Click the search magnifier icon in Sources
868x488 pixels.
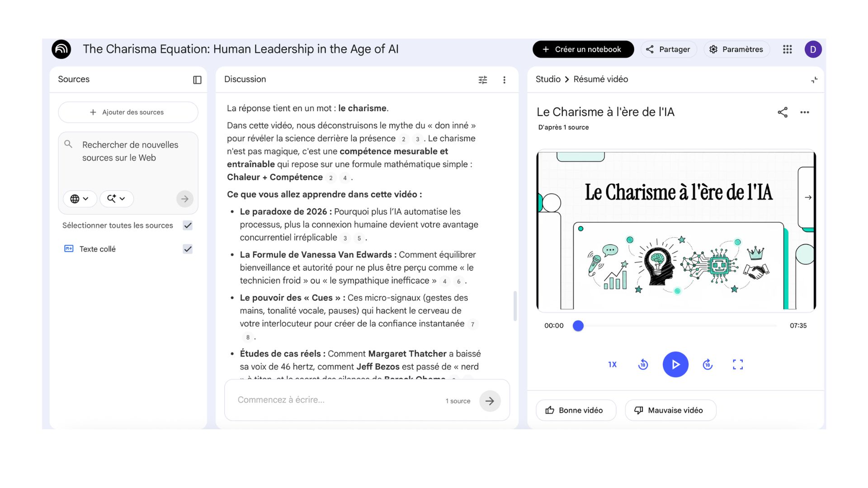pos(68,144)
